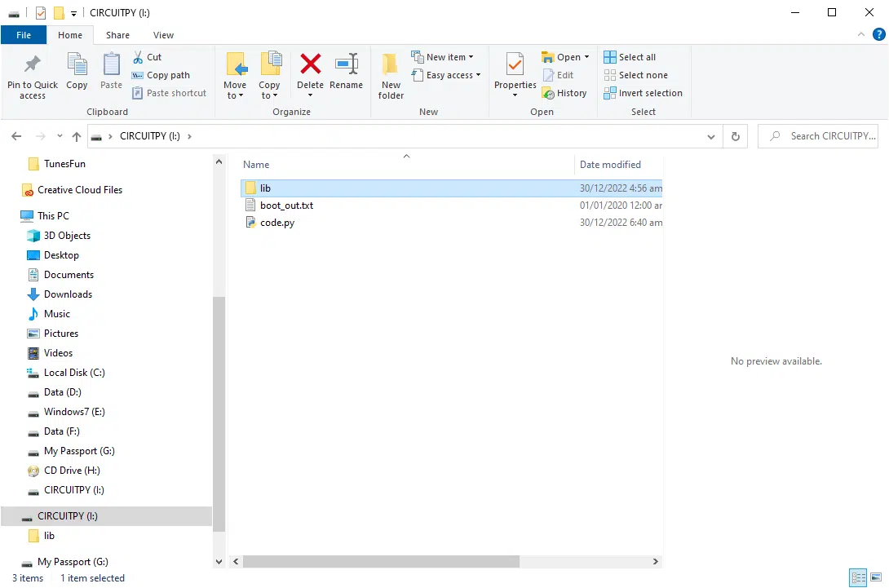Open Data (D:) drive
The image size is (889, 588).
[62, 392]
